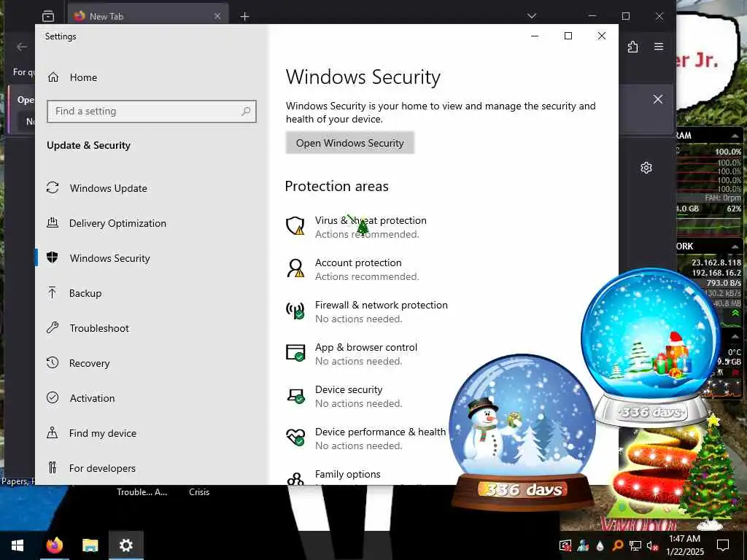Open a new tab with plus button
Viewport: 747px width, 560px height.
point(244,17)
